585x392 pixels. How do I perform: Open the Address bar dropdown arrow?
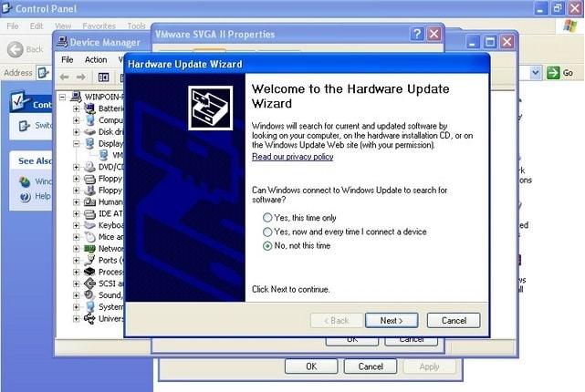tap(536, 73)
